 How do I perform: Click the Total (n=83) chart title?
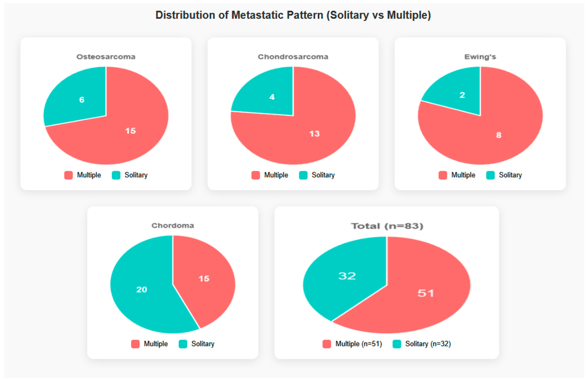click(x=387, y=226)
